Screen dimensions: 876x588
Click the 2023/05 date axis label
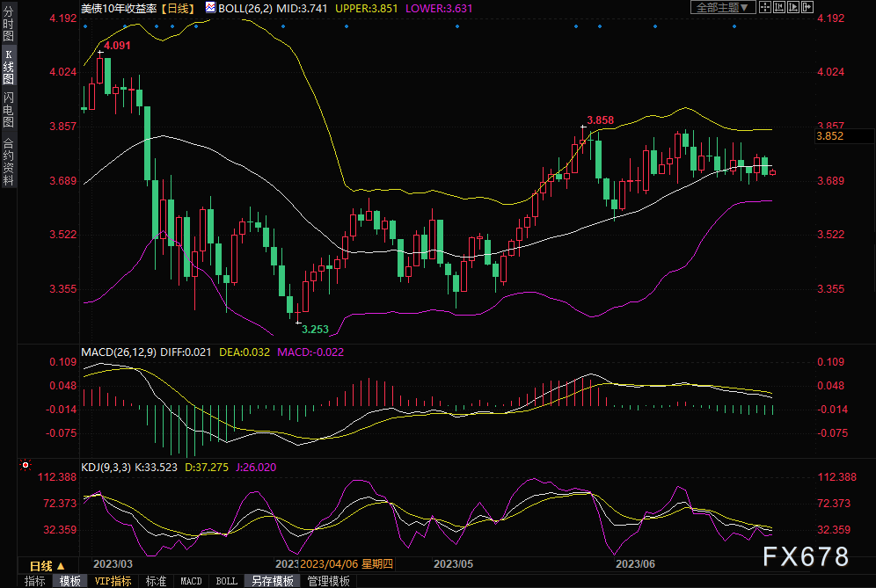coord(453,564)
